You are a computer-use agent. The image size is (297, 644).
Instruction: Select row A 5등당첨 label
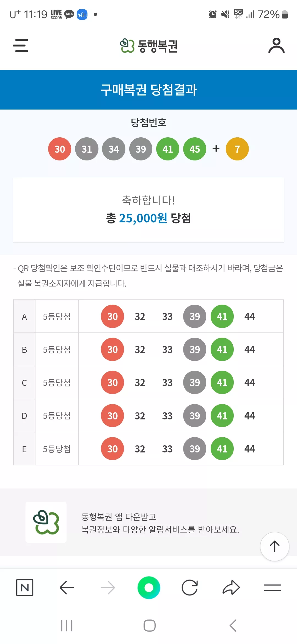(57, 316)
